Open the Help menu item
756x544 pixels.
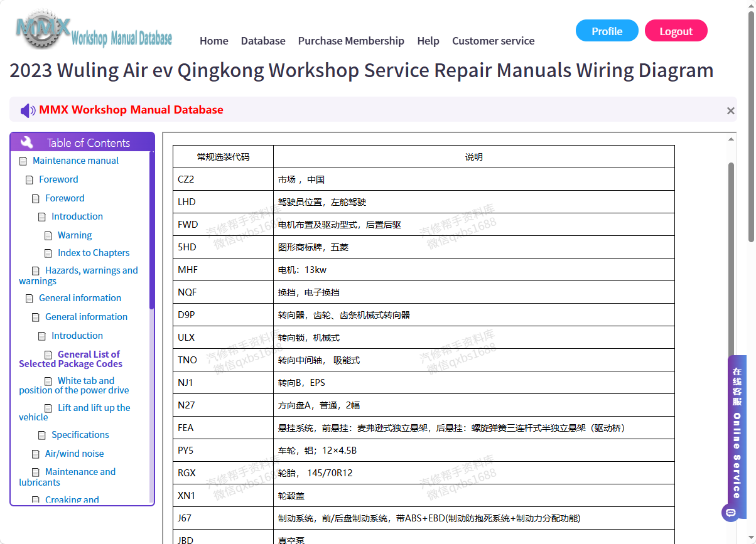tap(428, 41)
